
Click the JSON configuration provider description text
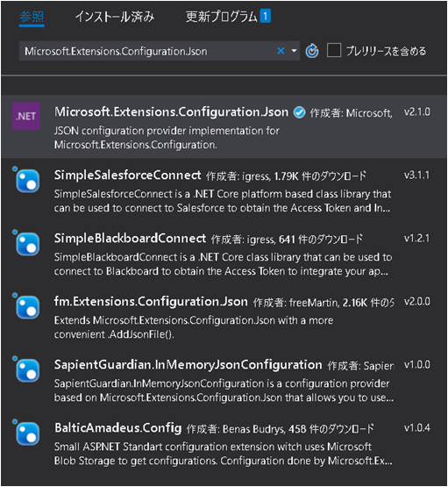pyautogui.click(x=167, y=138)
